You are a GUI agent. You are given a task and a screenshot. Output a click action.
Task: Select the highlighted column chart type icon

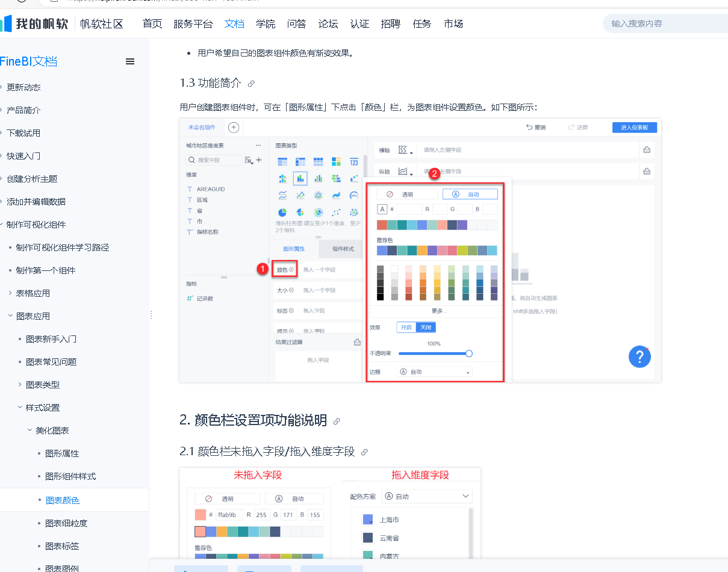point(300,178)
